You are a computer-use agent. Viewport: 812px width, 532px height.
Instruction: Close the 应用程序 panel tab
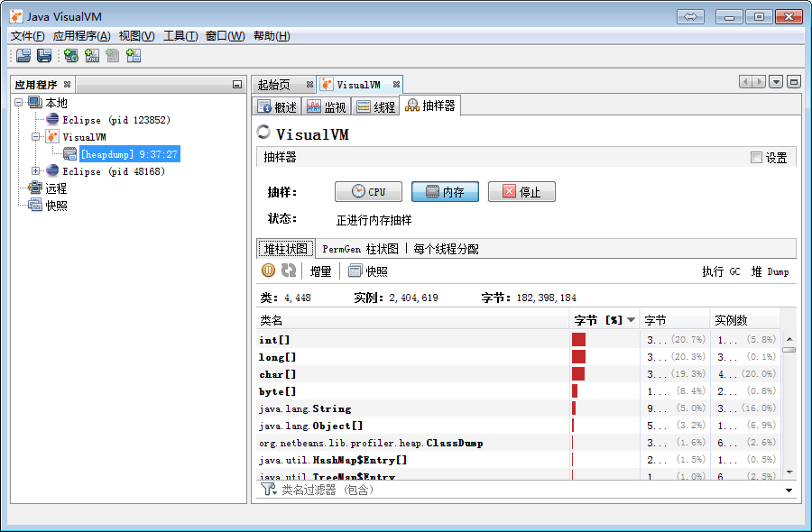click(x=67, y=84)
